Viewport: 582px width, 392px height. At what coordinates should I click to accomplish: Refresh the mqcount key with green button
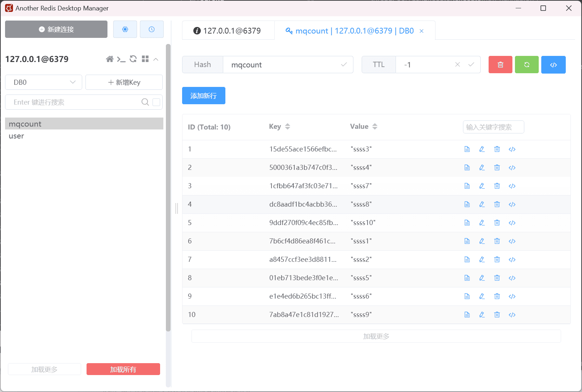(x=527, y=65)
